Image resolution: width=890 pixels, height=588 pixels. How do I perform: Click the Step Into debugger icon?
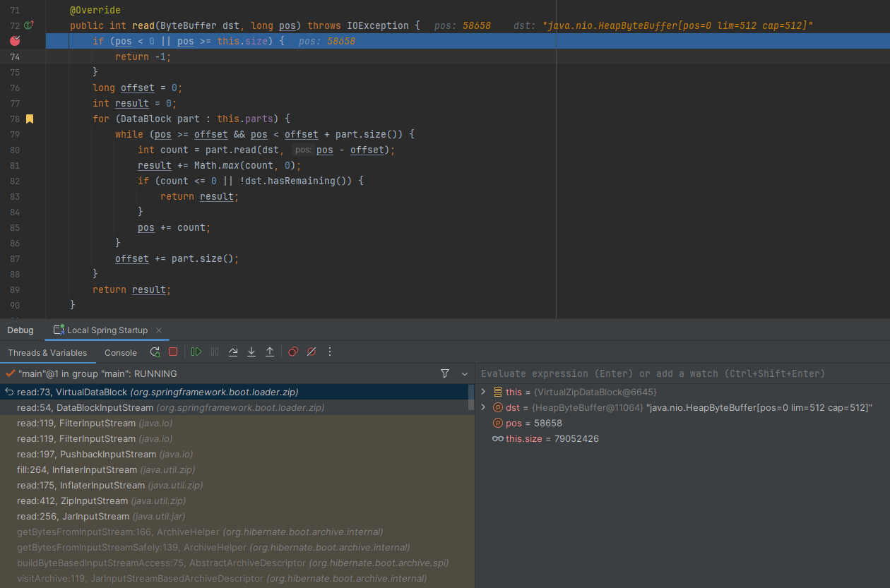click(x=251, y=352)
